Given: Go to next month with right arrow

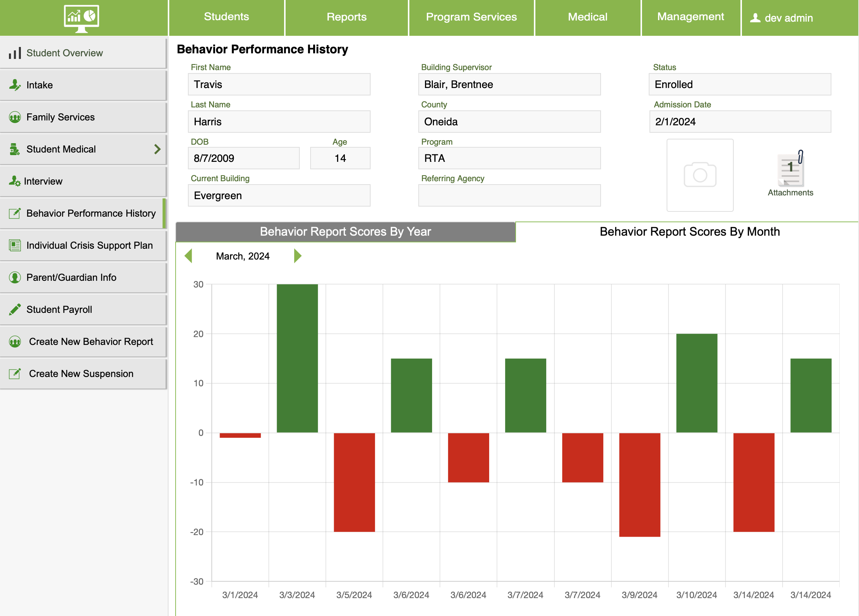Looking at the screenshot, I should 298,256.
